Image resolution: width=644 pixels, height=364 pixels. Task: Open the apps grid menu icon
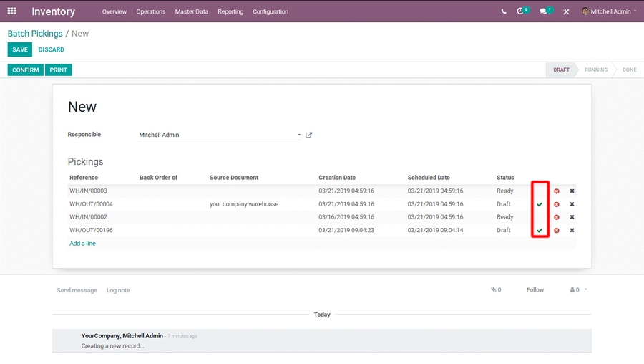[11, 11]
